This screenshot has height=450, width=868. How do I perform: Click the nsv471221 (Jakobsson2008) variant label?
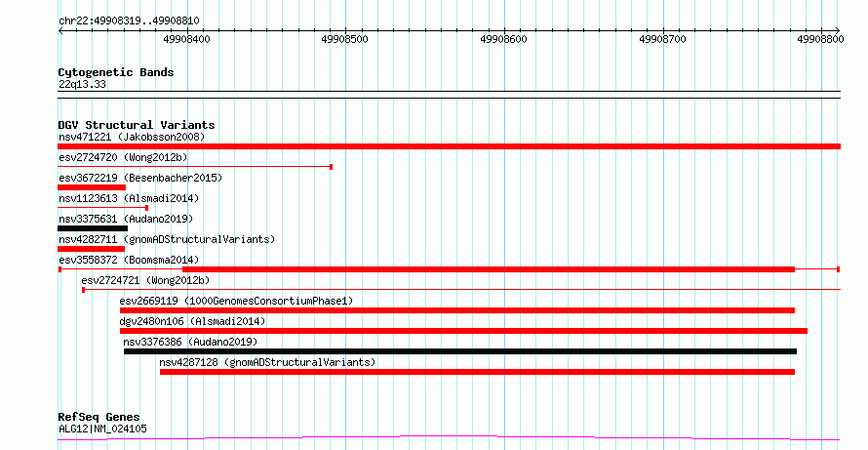(132, 137)
